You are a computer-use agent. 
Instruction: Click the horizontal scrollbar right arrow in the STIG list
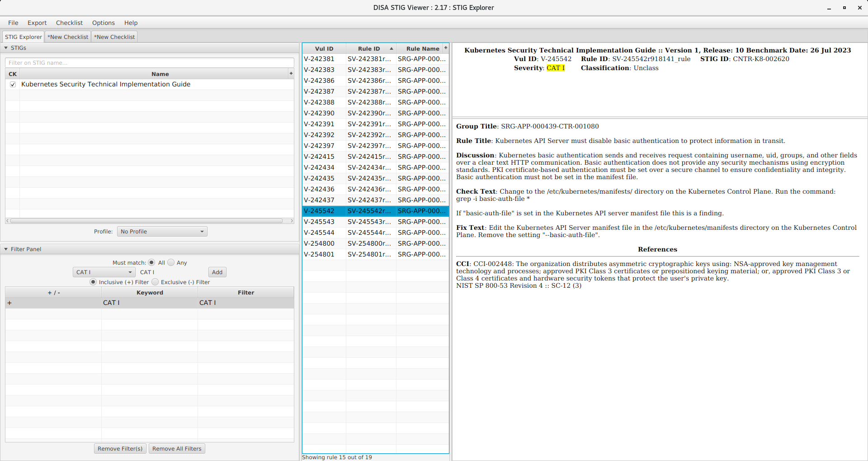292,221
